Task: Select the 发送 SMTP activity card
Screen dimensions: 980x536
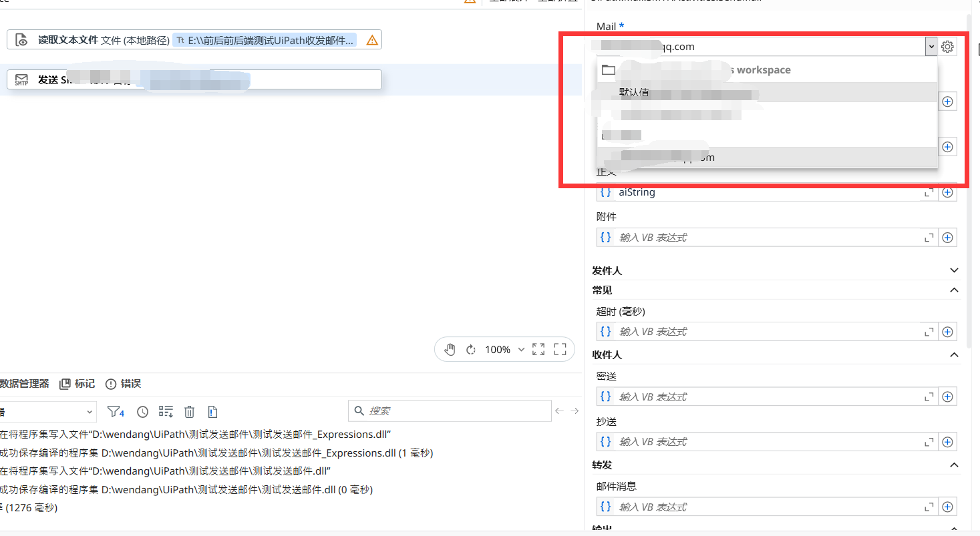Action: [x=194, y=79]
